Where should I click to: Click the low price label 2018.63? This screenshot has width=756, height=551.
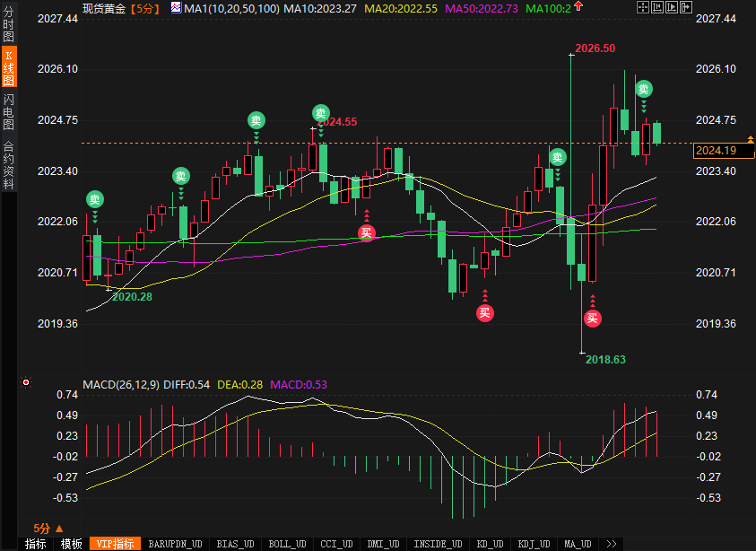pos(605,360)
